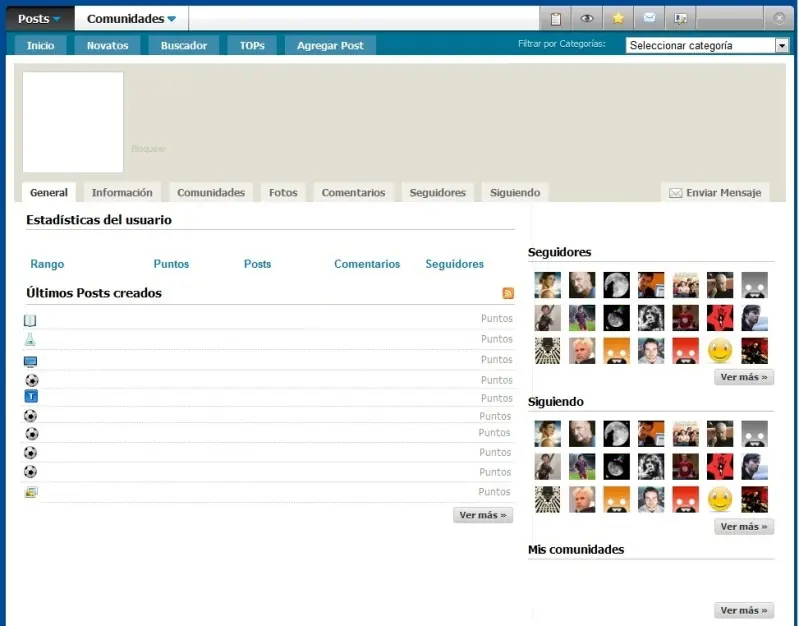Screen dimensions: 799x626
Task: Click Ver más under the Seguidores avatars
Action: [744, 377]
